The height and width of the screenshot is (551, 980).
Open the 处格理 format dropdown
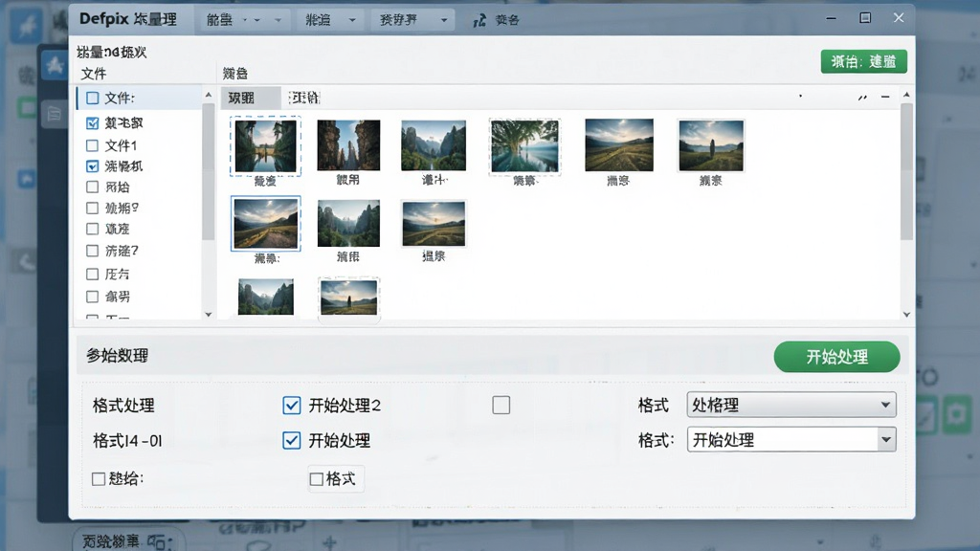(791, 405)
